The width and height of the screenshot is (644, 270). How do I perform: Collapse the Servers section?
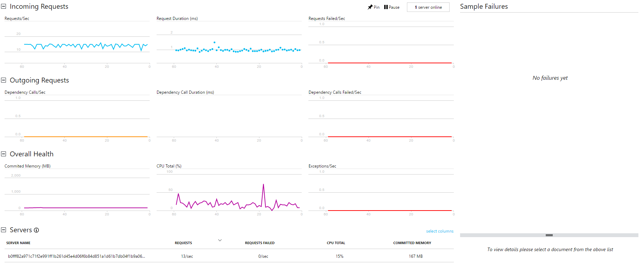(x=4, y=230)
